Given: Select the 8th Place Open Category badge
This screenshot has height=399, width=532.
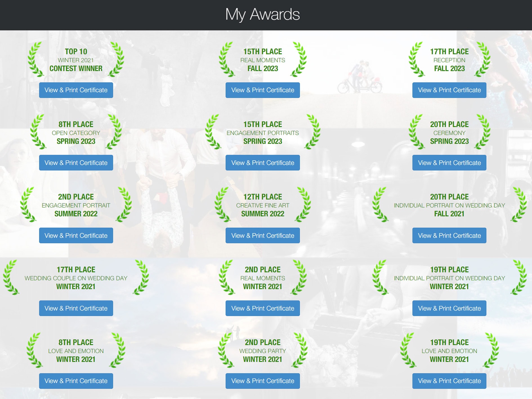Looking at the screenshot, I should click(76, 132).
